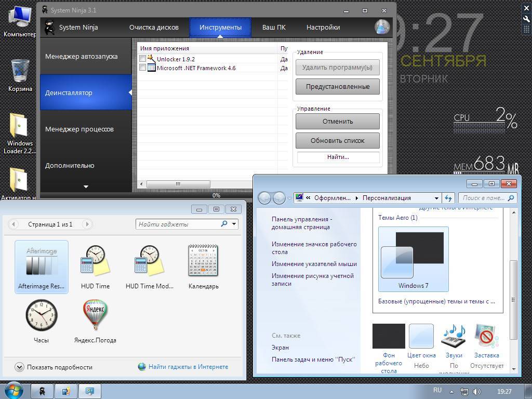Select Деинсталлятор in sidebar
Viewport: 532px width, 399px height.
click(x=86, y=92)
